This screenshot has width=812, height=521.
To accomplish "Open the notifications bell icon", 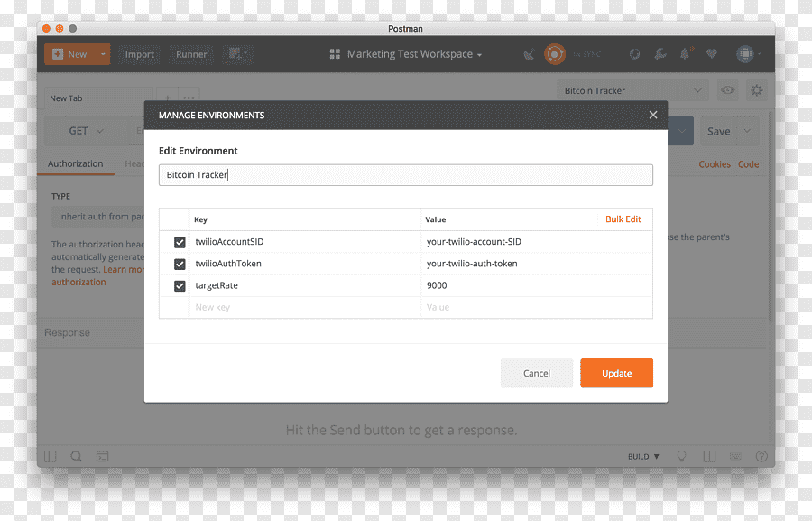I will [685, 53].
